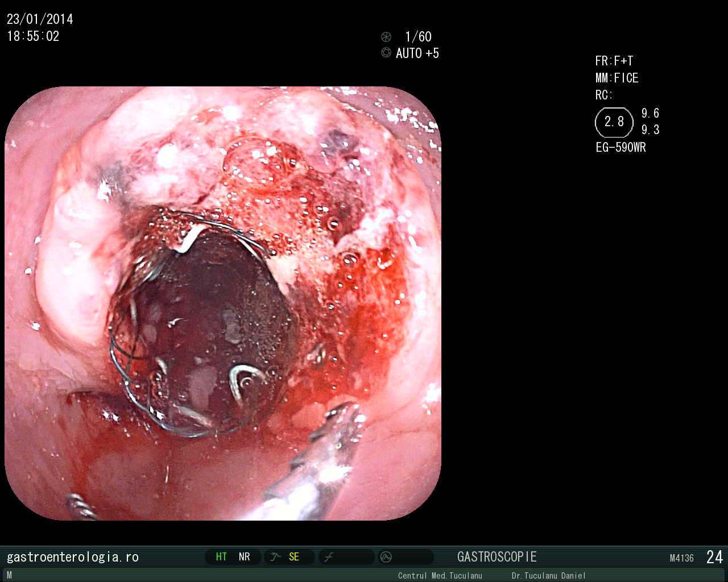Select the time 18:55:02

point(33,36)
